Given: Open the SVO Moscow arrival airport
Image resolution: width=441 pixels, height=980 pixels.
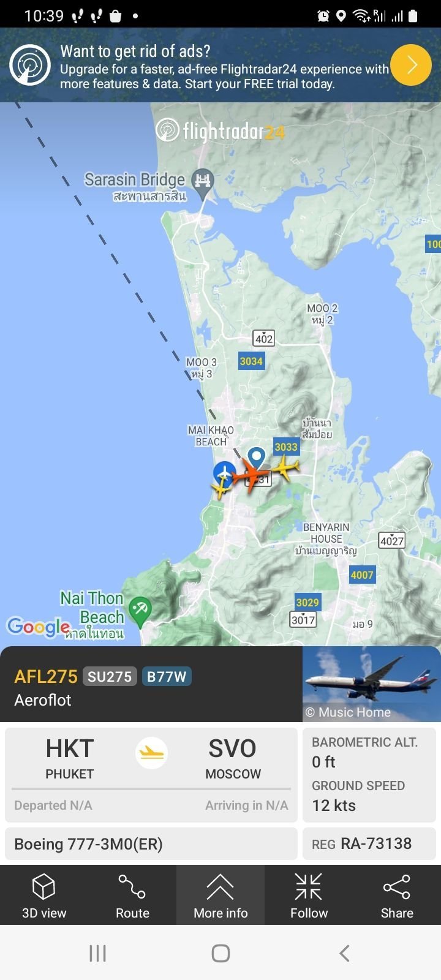Looking at the screenshot, I should pos(233,758).
